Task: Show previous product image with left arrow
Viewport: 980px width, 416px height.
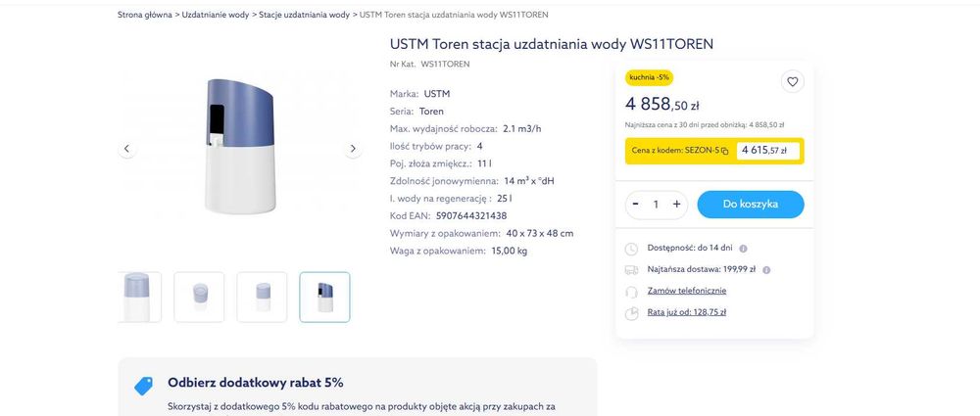Action: tap(126, 149)
